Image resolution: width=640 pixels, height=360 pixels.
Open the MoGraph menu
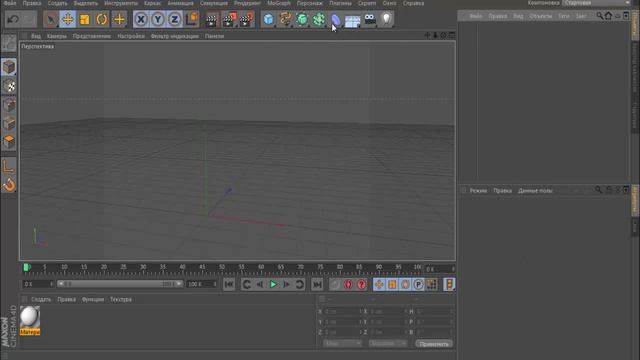point(279,3)
